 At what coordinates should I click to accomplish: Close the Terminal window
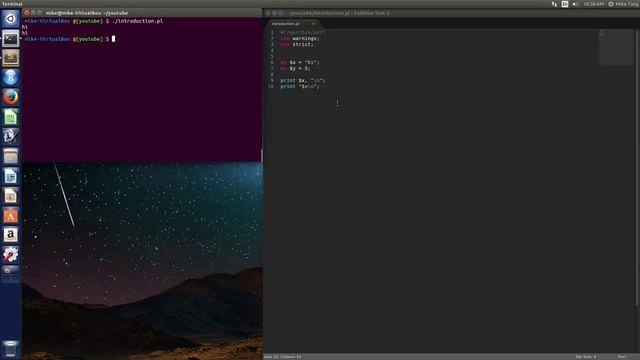click(x=27, y=13)
